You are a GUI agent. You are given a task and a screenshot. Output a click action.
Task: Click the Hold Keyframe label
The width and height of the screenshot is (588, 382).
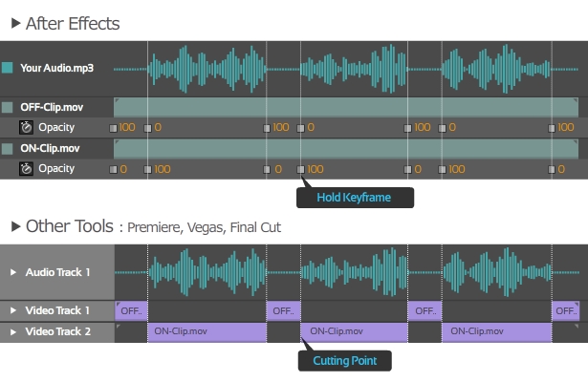click(354, 198)
